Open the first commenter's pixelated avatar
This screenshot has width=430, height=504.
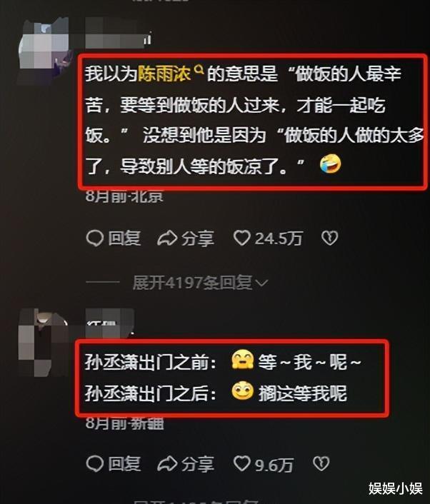click(44, 46)
